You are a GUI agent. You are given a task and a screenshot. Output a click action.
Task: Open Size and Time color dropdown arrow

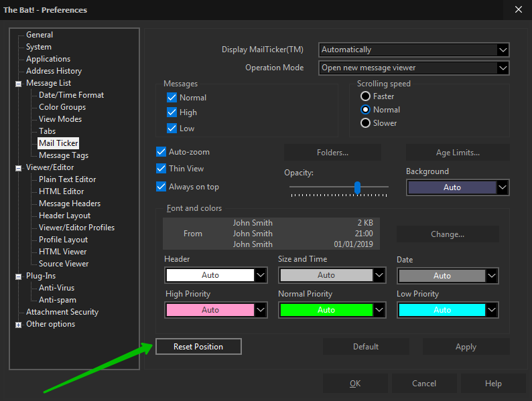[x=379, y=275]
